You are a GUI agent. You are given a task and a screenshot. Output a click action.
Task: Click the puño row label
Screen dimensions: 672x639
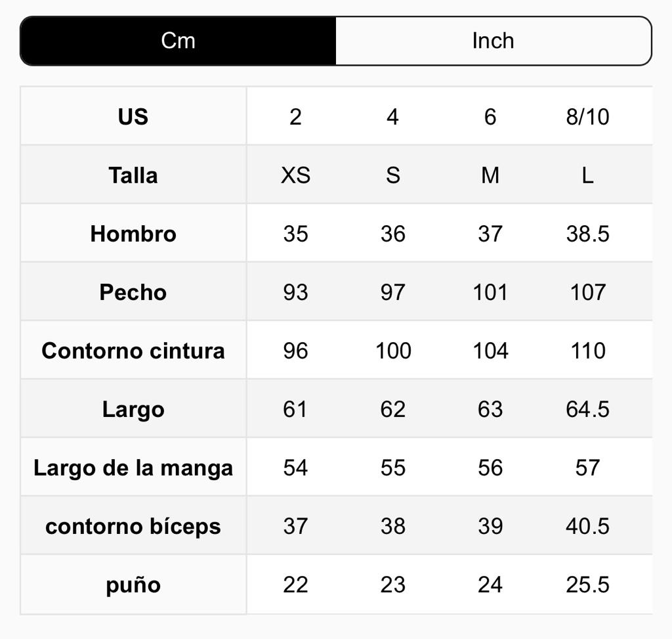point(133,584)
